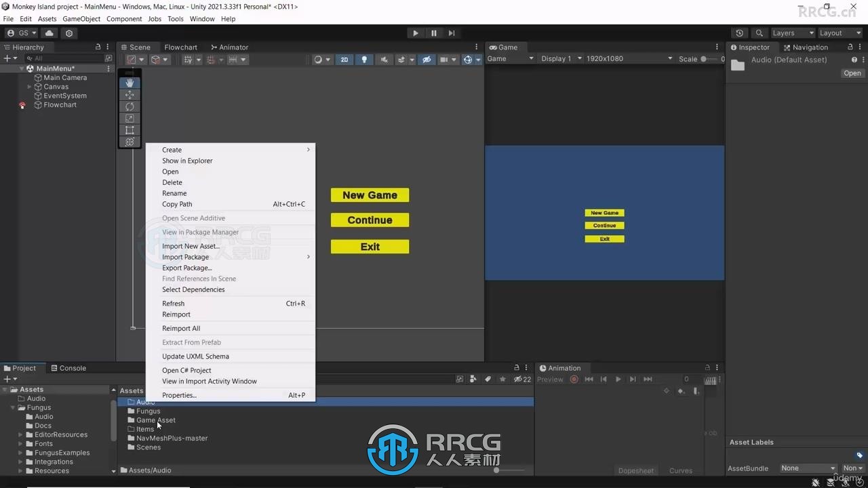The height and width of the screenshot is (488, 868).
Task: Click the search-by-type icon in the Project window
Action: click(473, 379)
